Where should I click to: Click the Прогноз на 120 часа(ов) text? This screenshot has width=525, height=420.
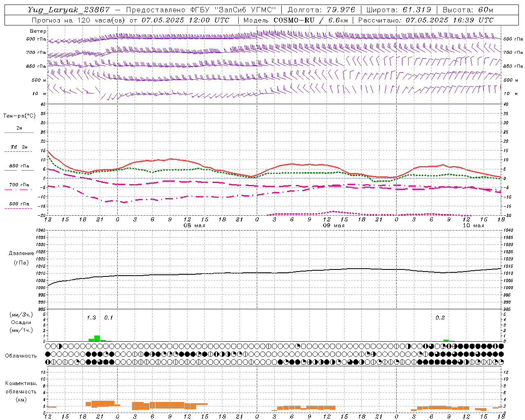79,20
